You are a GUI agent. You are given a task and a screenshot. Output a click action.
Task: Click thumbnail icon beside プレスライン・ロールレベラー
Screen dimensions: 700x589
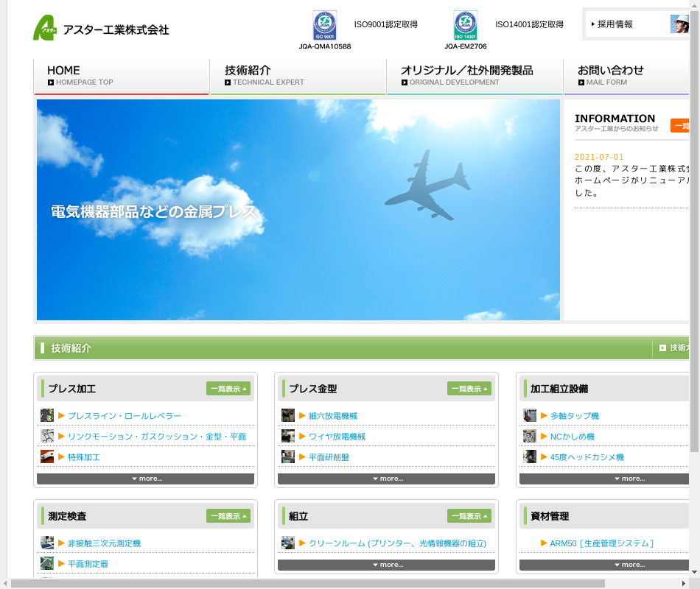(47, 415)
